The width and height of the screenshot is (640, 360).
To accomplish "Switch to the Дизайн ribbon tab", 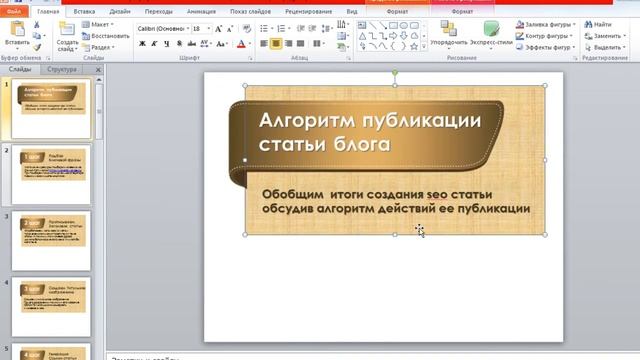I will (x=120, y=11).
